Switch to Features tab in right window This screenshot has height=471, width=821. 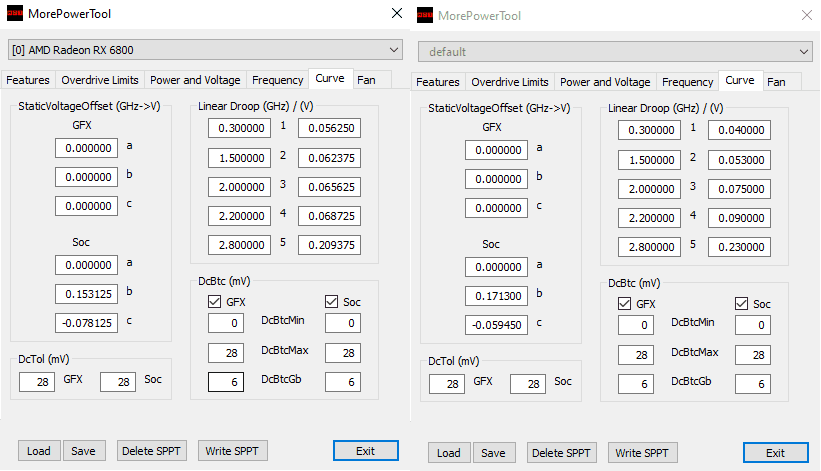[x=438, y=82]
